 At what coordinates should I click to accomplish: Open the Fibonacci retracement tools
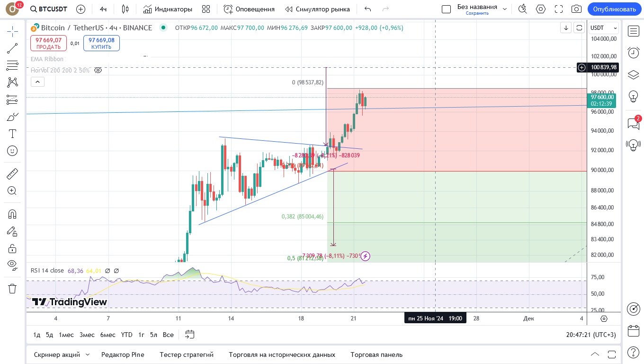click(x=12, y=65)
